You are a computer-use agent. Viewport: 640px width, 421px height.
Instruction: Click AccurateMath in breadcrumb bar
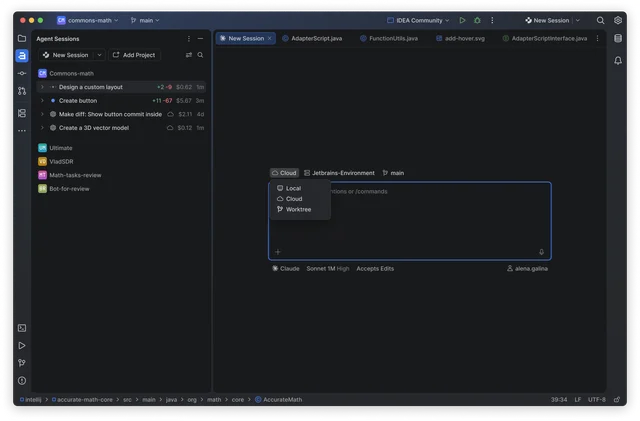(279, 399)
